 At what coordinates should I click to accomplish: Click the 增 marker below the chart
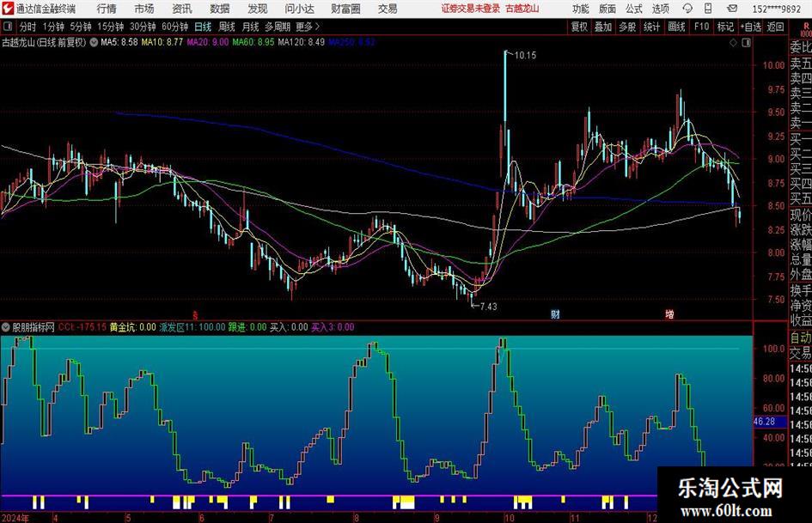pos(669,313)
